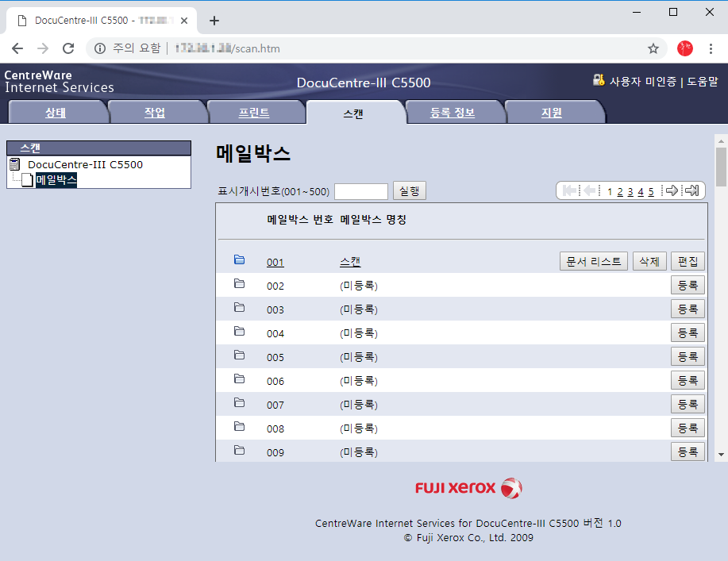The width and height of the screenshot is (728, 561).
Task: Go to page 4 of mailbox list
Action: (640, 192)
